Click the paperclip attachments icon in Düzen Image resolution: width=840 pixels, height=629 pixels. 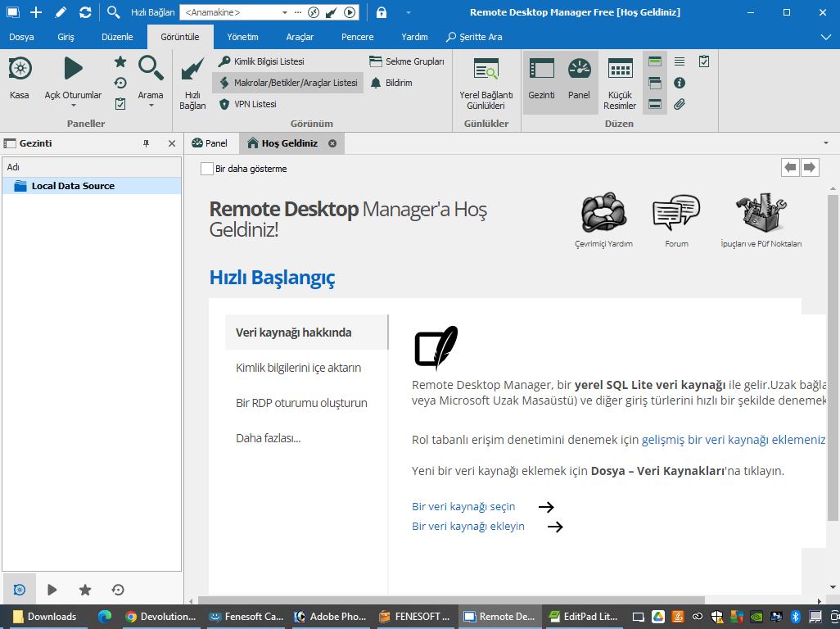[680, 104]
